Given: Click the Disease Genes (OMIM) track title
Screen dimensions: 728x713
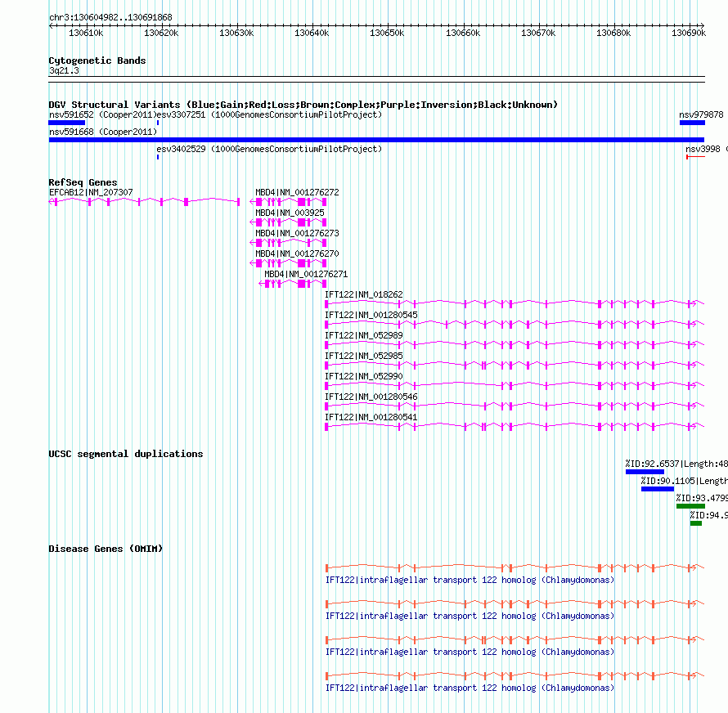Looking at the screenshot, I should [106, 549].
